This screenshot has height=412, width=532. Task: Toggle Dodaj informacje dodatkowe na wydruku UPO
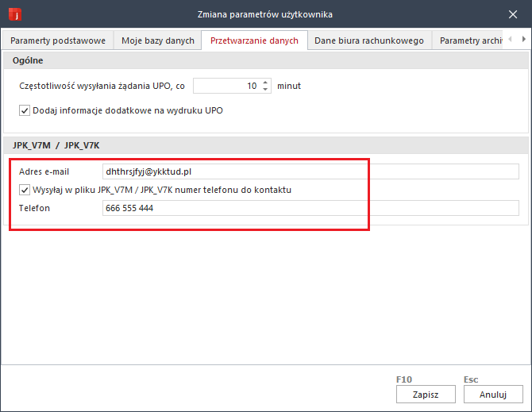click(25, 110)
